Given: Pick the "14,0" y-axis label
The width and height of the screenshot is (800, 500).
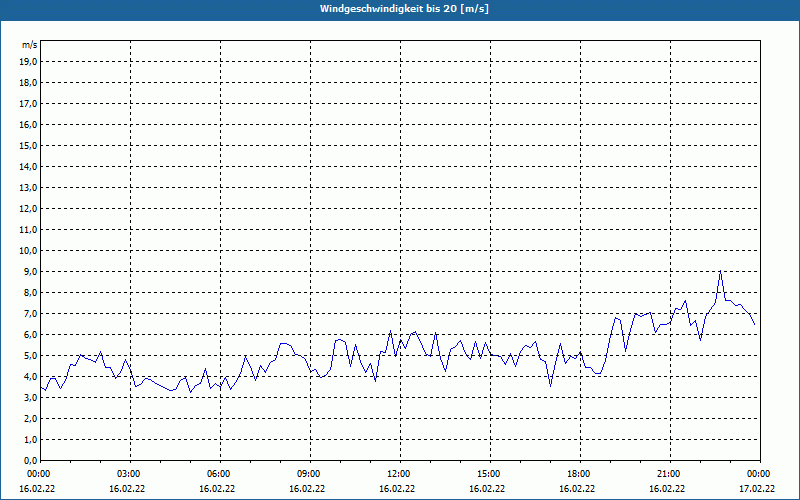Looking at the screenshot, I should (29, 166).
